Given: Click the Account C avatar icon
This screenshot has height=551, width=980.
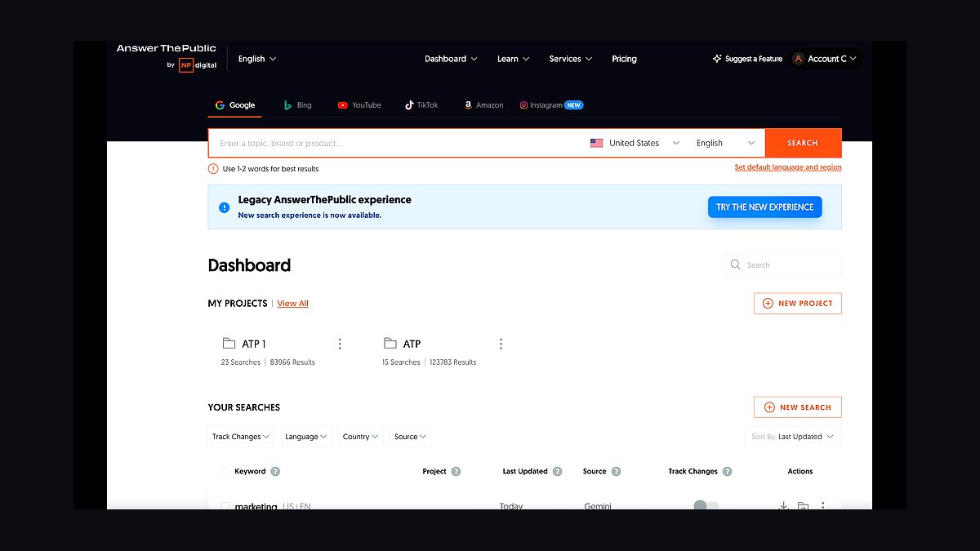Looking at the screenshot, I should click(798, 59).
